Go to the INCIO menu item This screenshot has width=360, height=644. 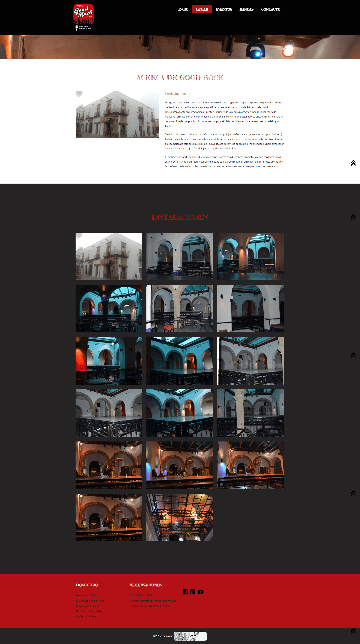[183, 9]
